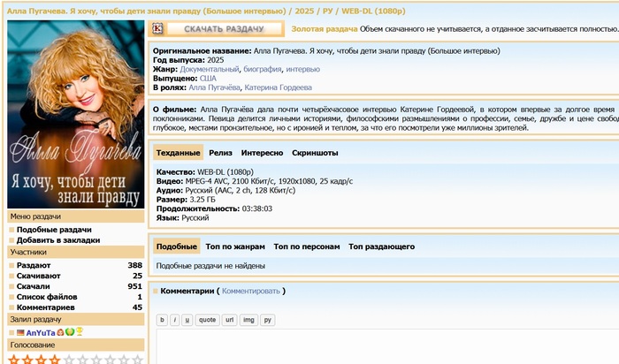Click the bold 'b' formatting button
Viewport: 619px width, 364px height.
162,320
